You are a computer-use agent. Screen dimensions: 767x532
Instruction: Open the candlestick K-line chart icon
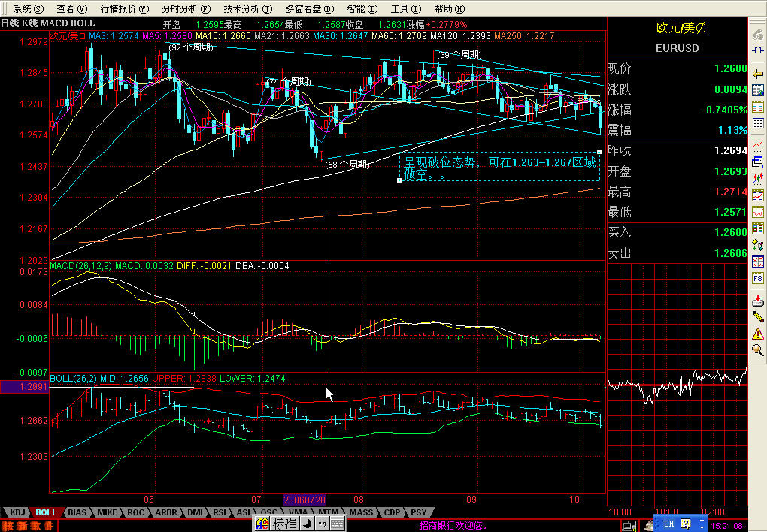click(758, 178)
